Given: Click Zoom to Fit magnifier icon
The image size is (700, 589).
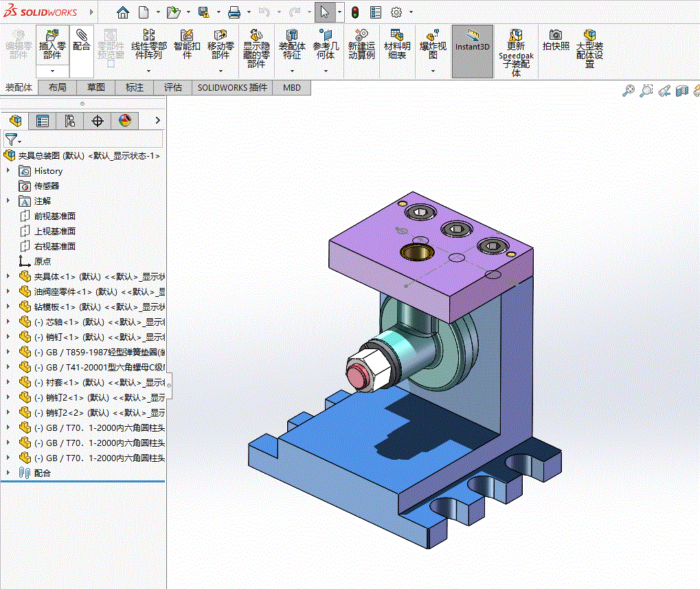Looking at the screenshot, I should coord(628,91).
